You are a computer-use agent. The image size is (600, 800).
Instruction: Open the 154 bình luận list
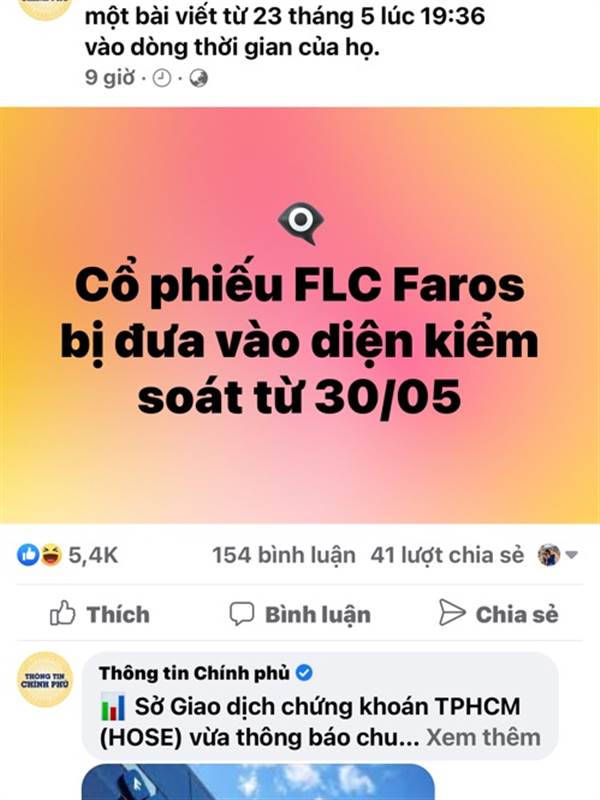click(x=284, y=555)
